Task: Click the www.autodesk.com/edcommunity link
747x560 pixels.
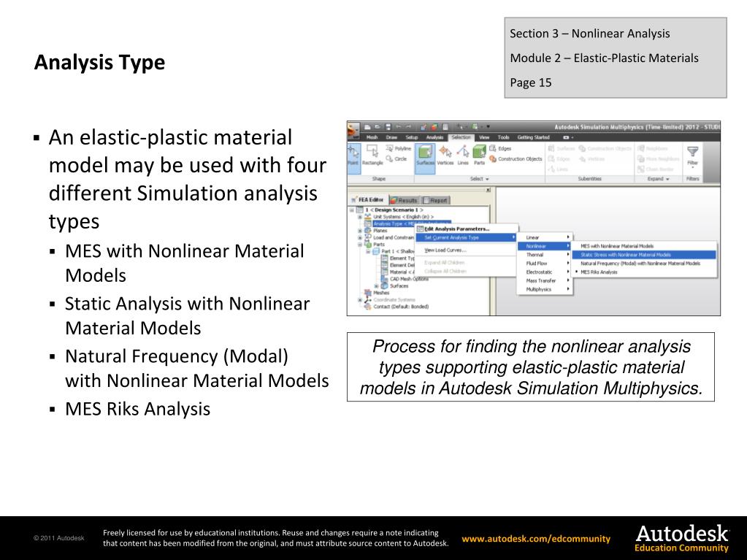Action: (536, 539)
